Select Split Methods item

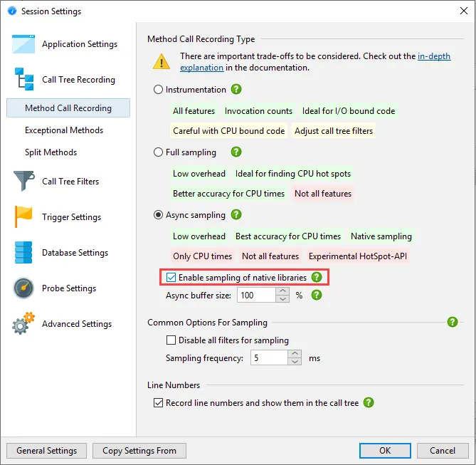(x=51, y=152)
